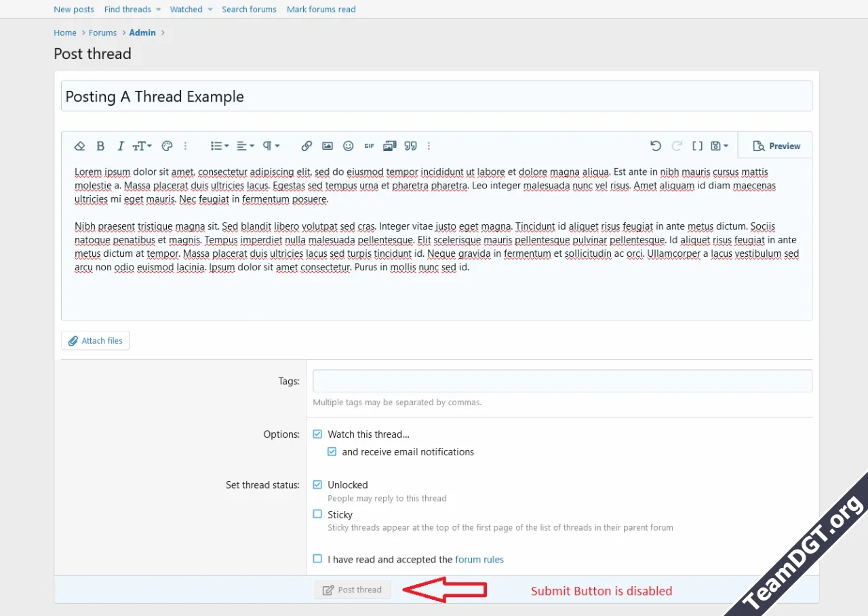Uncheck the Watch this thread option

[x=317, y=434]
